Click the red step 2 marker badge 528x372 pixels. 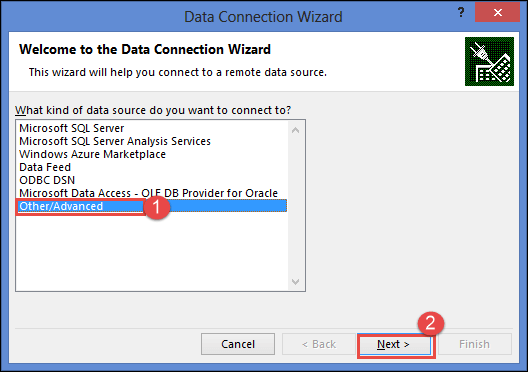point(431,324)
